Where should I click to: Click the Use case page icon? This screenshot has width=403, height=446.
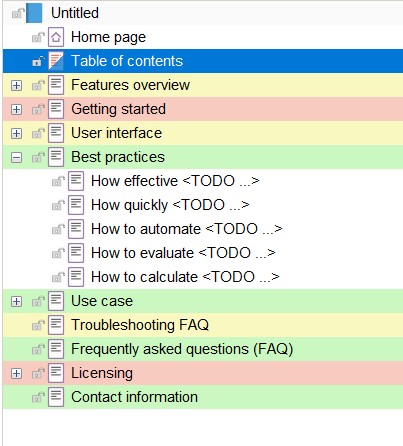click(56, 301)
